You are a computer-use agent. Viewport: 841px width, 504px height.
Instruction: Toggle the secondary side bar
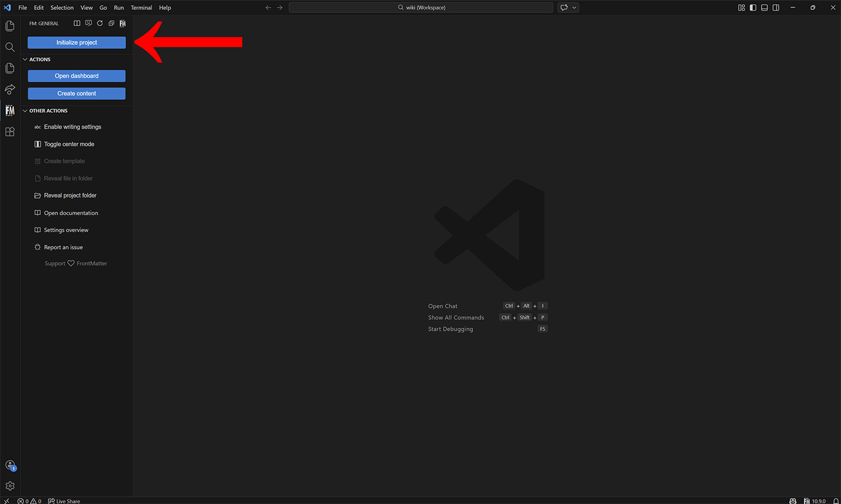(776, 8)
